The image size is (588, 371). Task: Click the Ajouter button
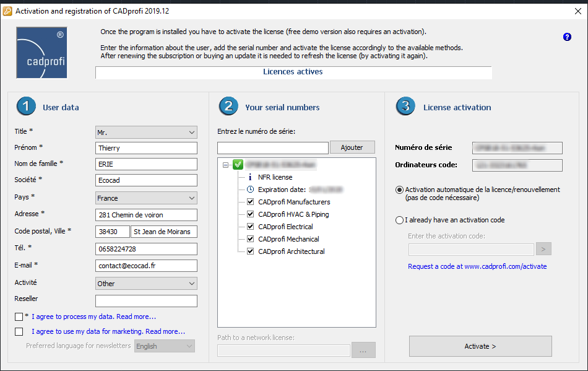click(x=352, y=147)
